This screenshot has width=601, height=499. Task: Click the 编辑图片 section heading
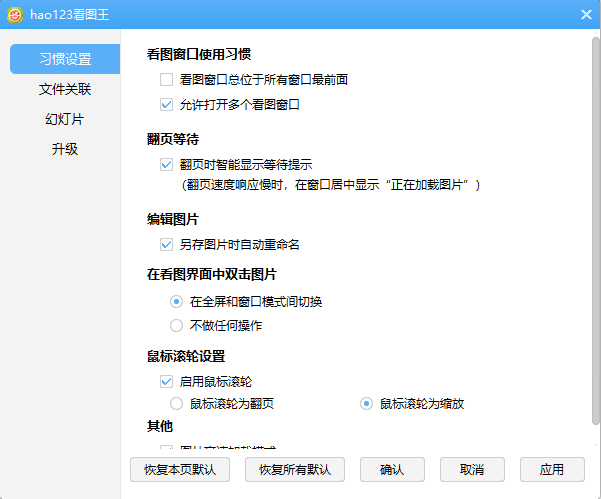pyautogui.click(x=173, y=219)
